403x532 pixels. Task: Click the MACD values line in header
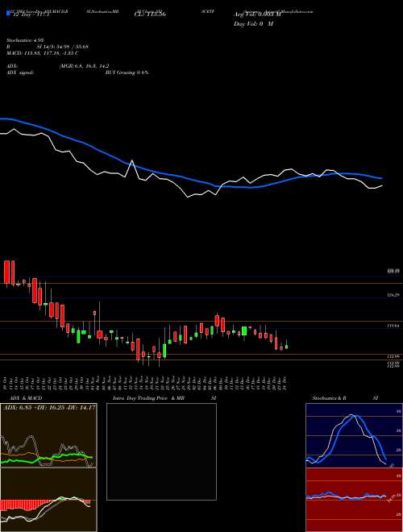43,53
